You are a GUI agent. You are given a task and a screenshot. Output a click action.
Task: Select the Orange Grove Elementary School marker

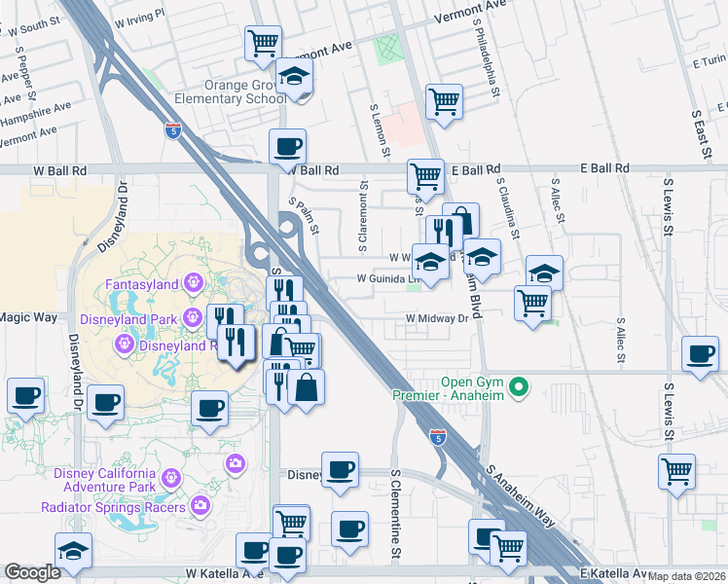point(294,78)
